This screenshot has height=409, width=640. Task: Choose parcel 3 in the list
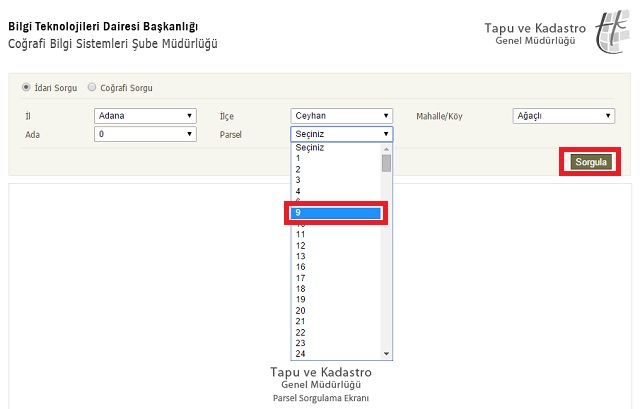coord(336,180)
